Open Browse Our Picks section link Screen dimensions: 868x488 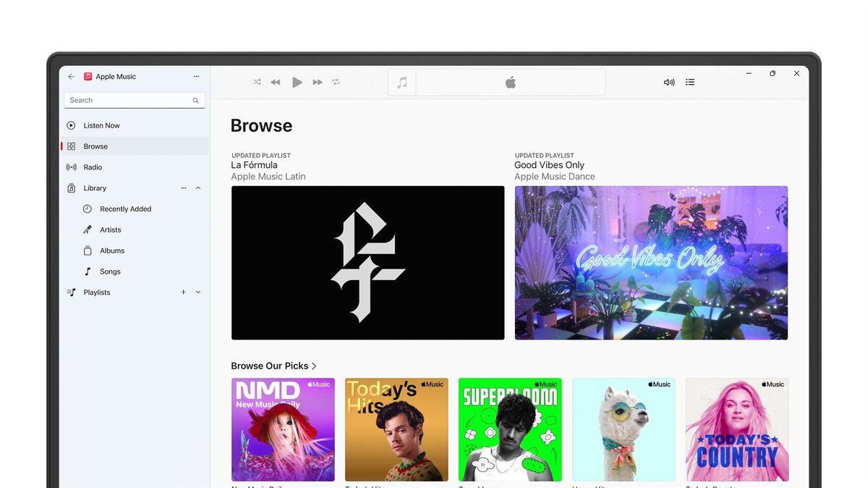(274, 366)
